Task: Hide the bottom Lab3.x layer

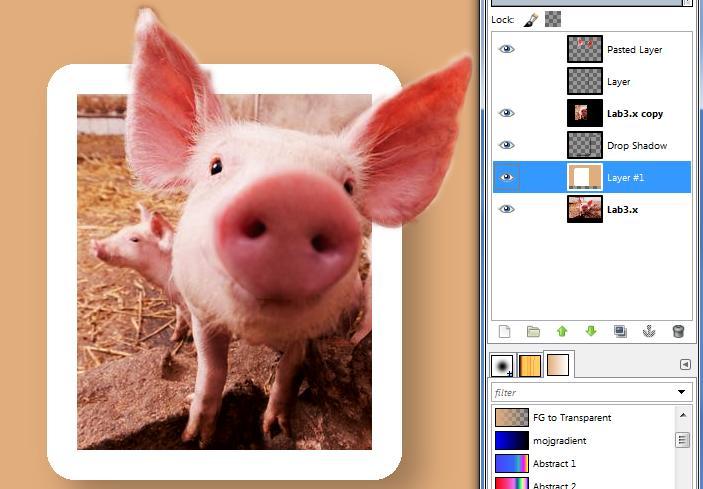Action: (507, 209)
